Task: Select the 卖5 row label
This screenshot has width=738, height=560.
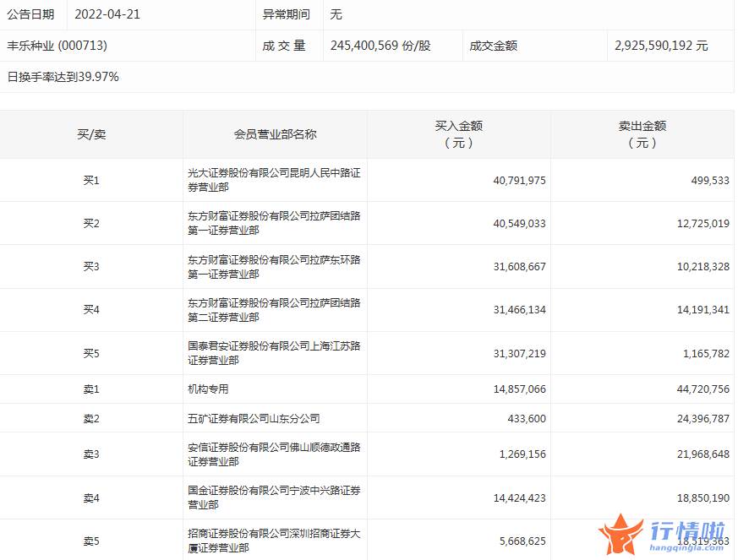Action: [91, 541]
